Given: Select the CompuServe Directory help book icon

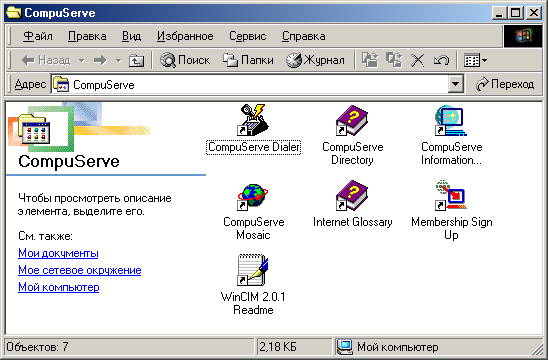Looking at the screenshot, I should click(x=352, y=121).
